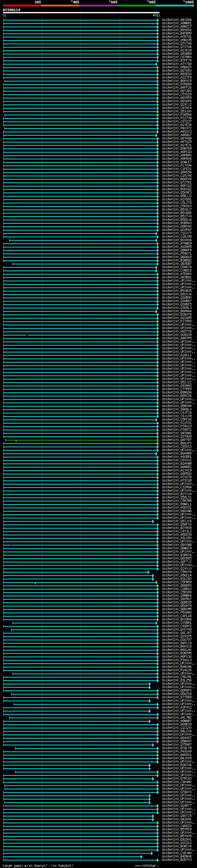The image size is (197, 868).
Task: Open hit UniRef100_A9NRB1
Action: pos(176,23)
